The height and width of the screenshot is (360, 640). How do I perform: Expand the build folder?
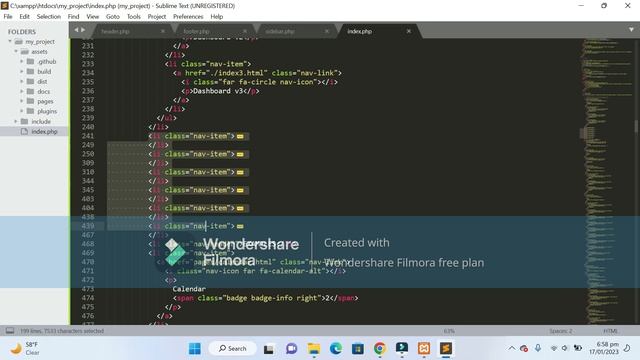(22, 71)
